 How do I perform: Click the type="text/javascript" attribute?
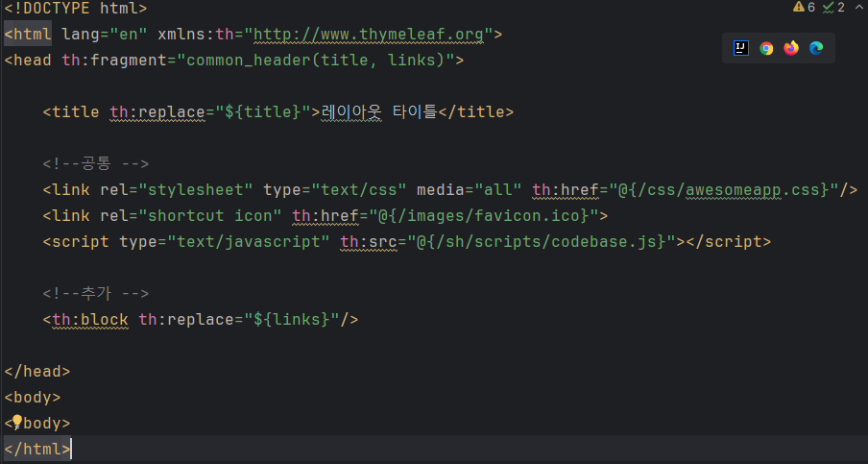(x=225, y=241)
